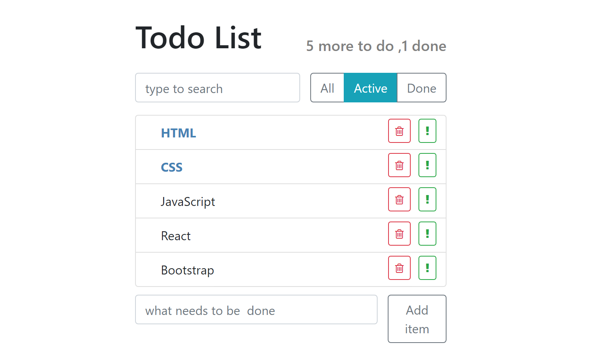Toggle important mark on CSS item
Viewport: 596px width, 364px height.
click(x=427, y=165)
